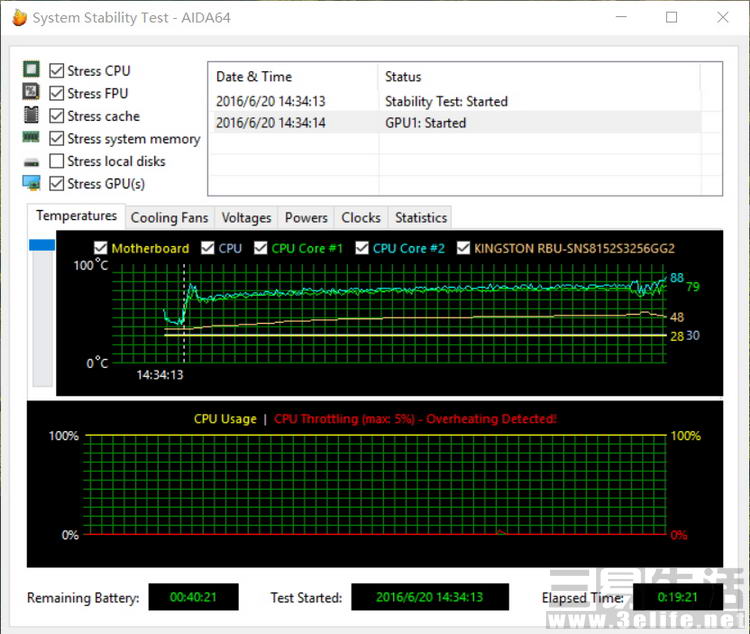Viewport: 750px width, 634px height.
Task: Uncheck the Stress CPU checkbox
Action: coord(56,71)
